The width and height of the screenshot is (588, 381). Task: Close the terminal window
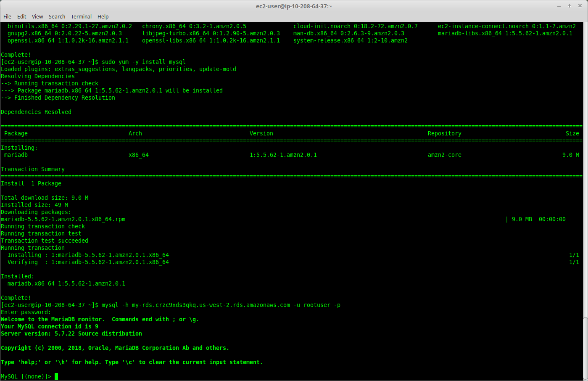[580, 6]
